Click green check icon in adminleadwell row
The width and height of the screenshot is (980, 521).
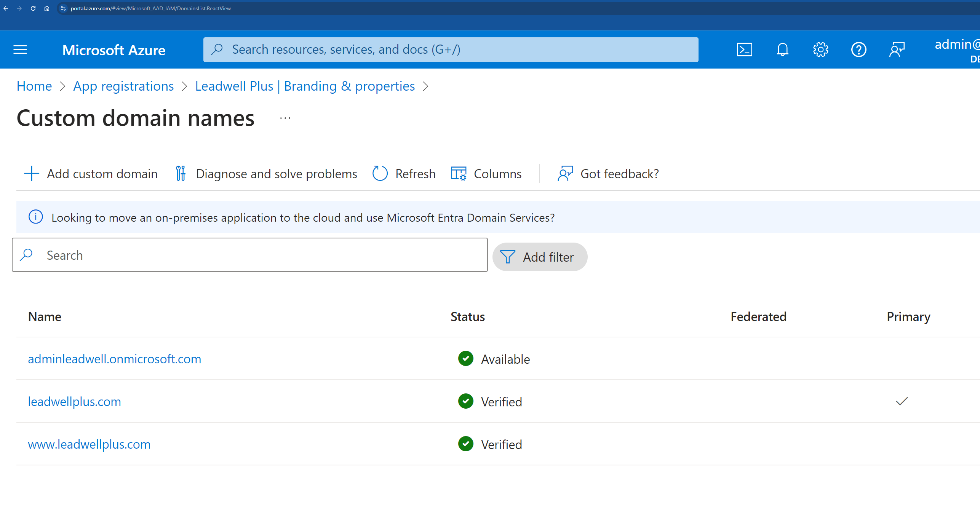click(x=466, y=358)
